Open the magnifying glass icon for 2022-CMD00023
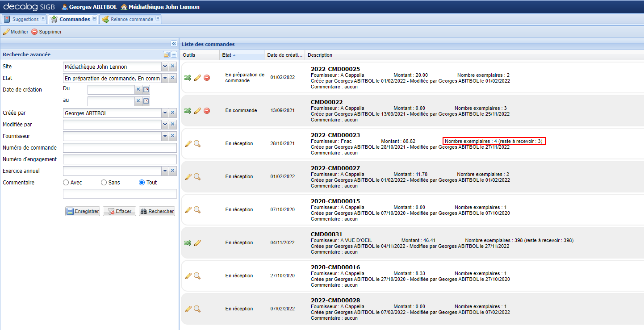 [x=197, y=143]
